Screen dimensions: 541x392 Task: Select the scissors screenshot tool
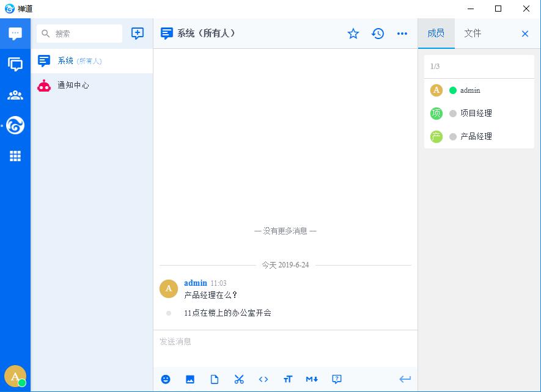[x=239, y=379]
